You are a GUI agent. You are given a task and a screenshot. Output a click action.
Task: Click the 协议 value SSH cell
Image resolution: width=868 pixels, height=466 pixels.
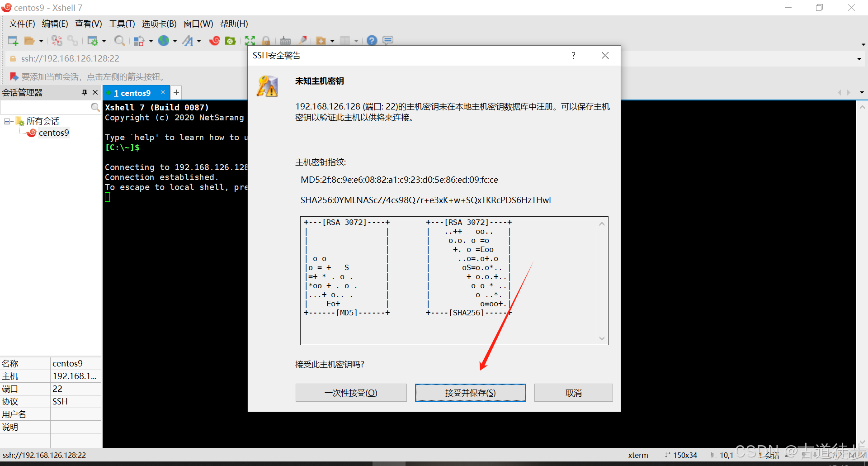click(x=75, y=401)
